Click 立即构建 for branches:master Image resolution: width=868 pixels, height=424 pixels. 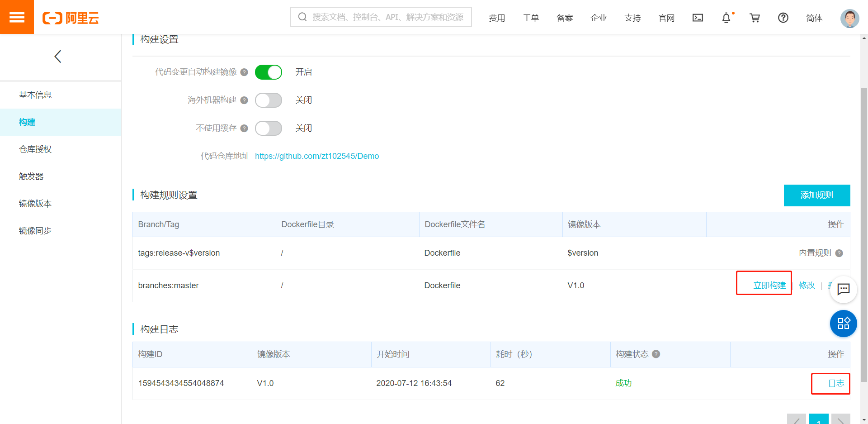tap(769, 286)
